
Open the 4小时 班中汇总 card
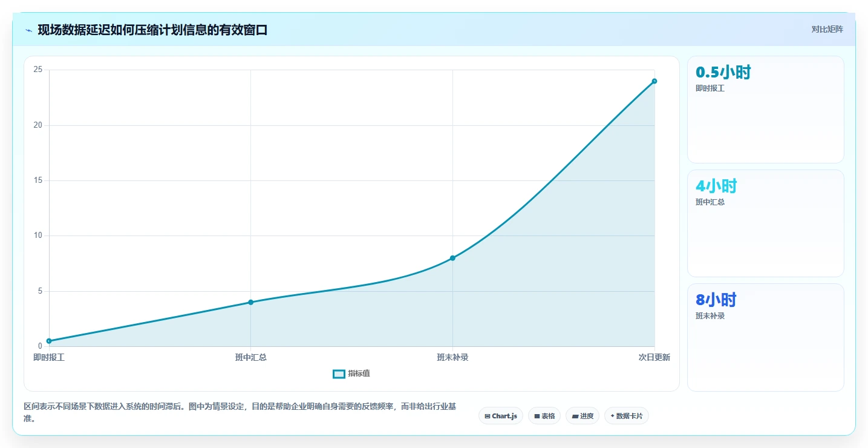[766, 223]
